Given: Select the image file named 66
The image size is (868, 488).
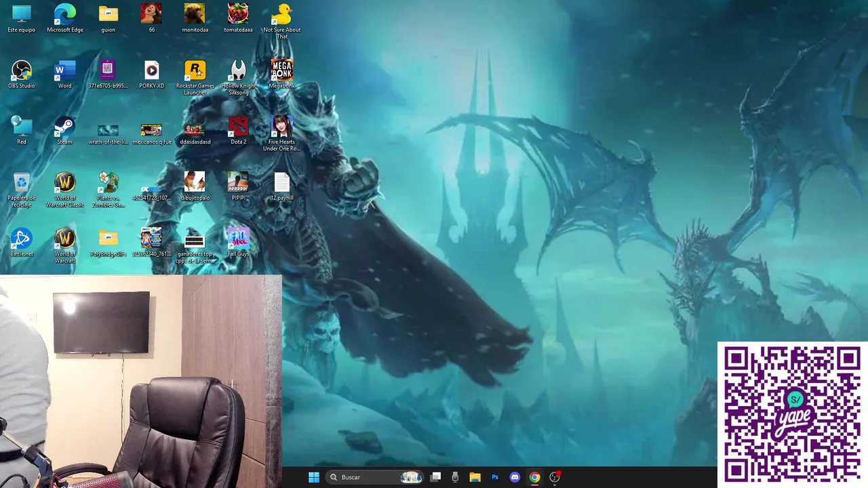Looking at the screenshot, I should (151, 18).
